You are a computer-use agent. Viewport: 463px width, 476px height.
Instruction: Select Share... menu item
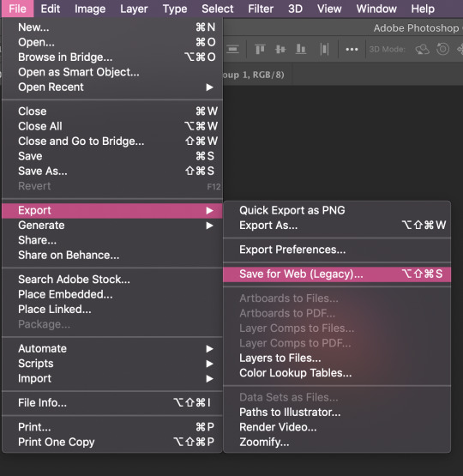[x=112, y=240]
